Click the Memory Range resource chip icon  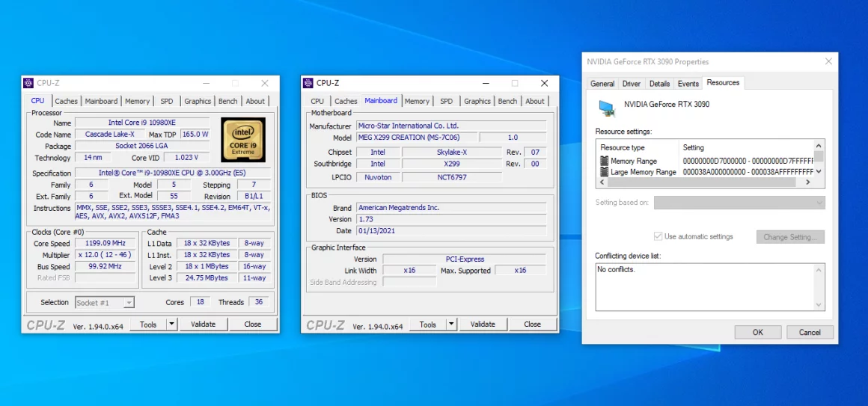point(605,161)
